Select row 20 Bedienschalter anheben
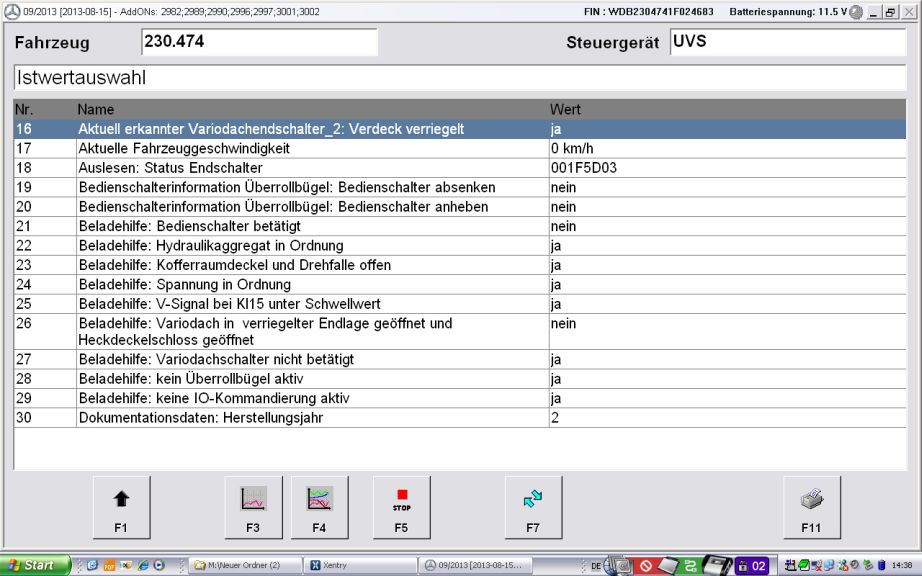Viewport: 922px width, 576px height. [460, 206]
